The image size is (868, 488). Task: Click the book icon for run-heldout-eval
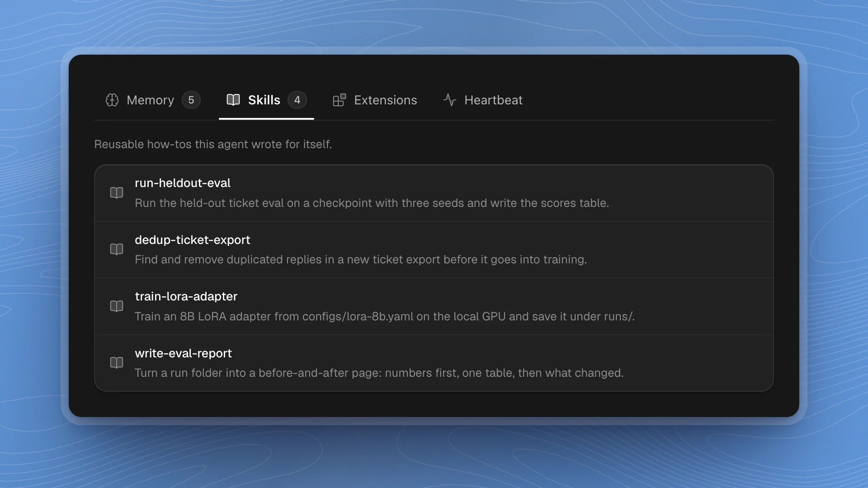(117, 193)
